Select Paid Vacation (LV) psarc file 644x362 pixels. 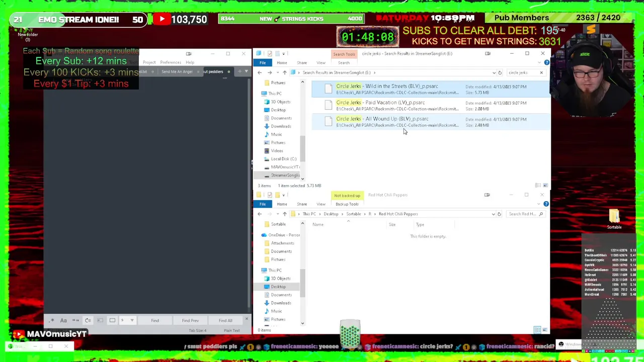pyautogui.click(x=430, y=105)
